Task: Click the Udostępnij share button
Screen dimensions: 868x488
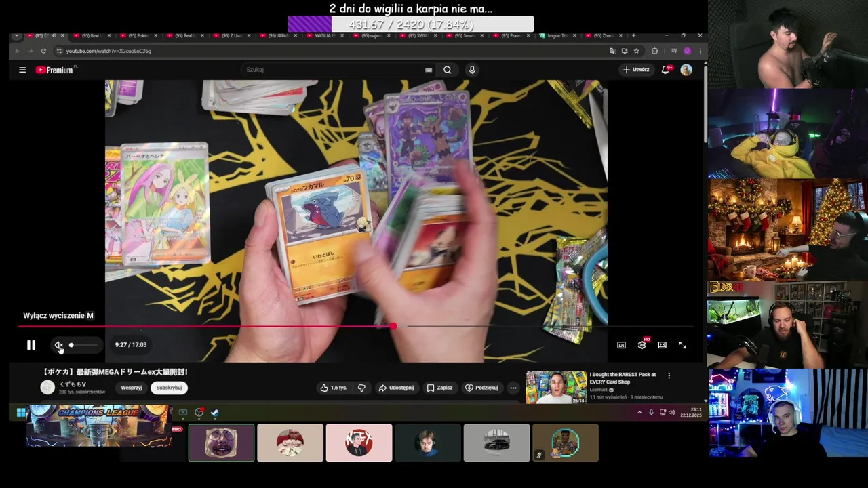Action: (x=396, y=388)
